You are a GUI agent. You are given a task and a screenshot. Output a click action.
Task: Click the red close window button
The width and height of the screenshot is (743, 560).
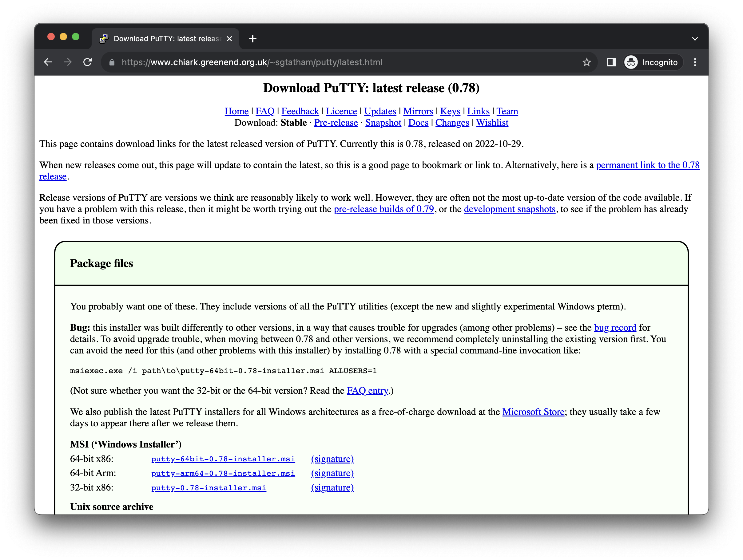click(x=51, y=37)
